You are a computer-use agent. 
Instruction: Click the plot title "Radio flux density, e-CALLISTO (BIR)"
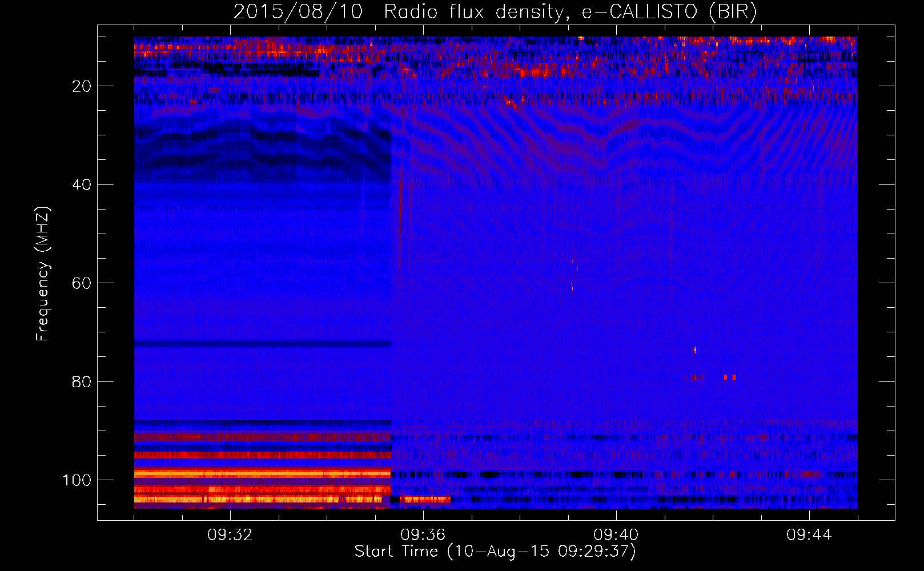coord(571,11)
